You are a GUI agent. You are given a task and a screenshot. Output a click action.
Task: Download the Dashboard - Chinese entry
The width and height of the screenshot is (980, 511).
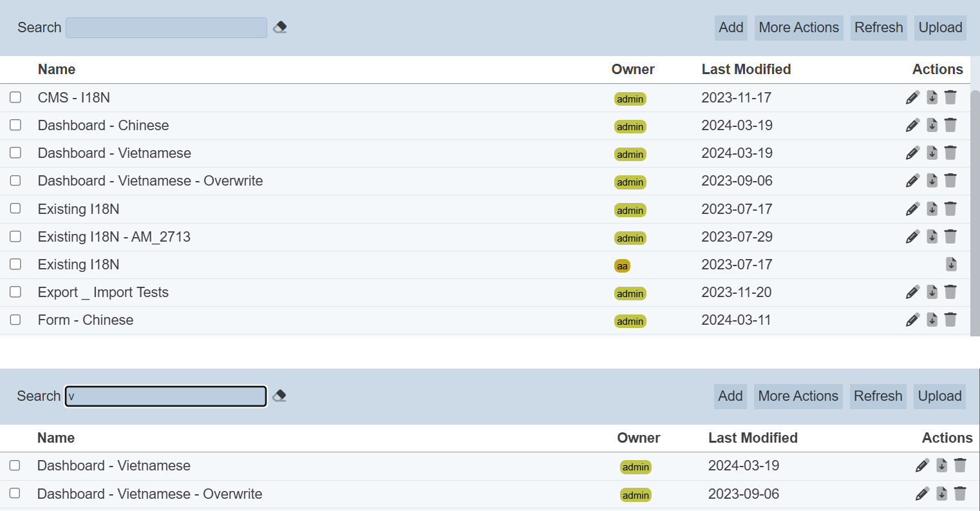[x=932, y=126]
